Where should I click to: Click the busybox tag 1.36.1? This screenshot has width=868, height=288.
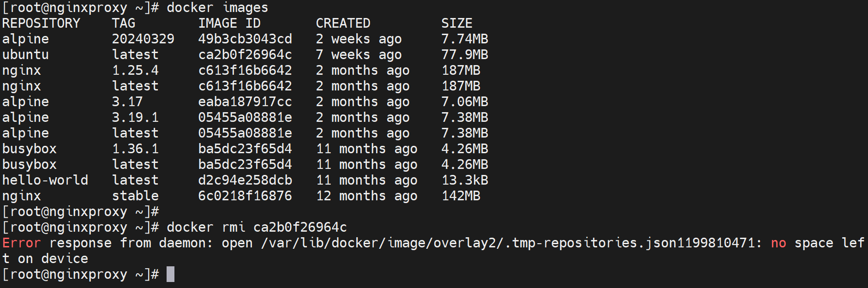(135, 149)
